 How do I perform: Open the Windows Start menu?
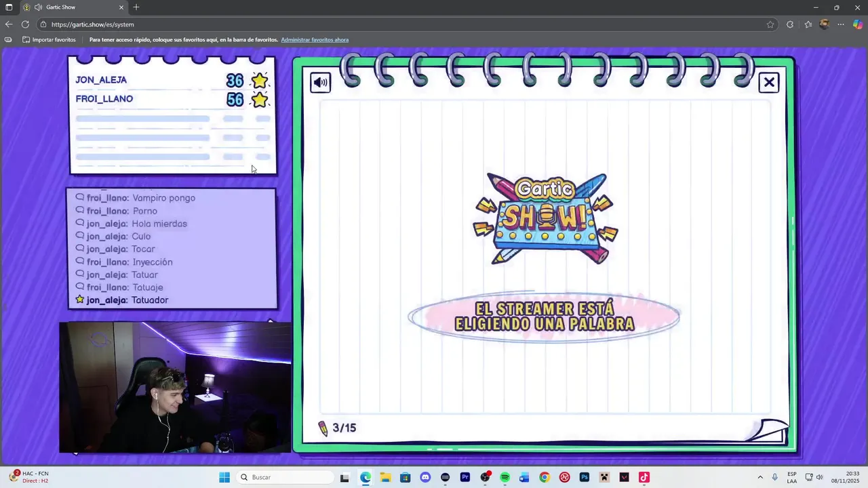(x=224, y=477)
